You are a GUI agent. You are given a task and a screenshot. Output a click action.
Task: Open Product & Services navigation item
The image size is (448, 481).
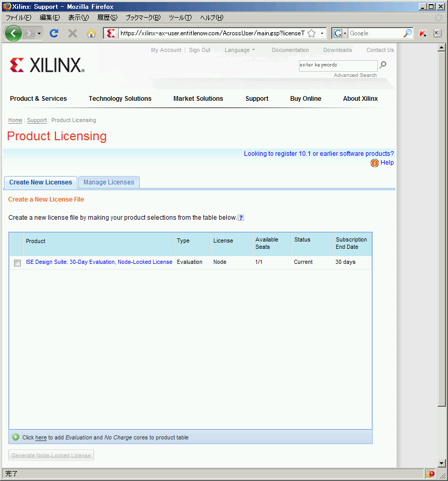38,99
